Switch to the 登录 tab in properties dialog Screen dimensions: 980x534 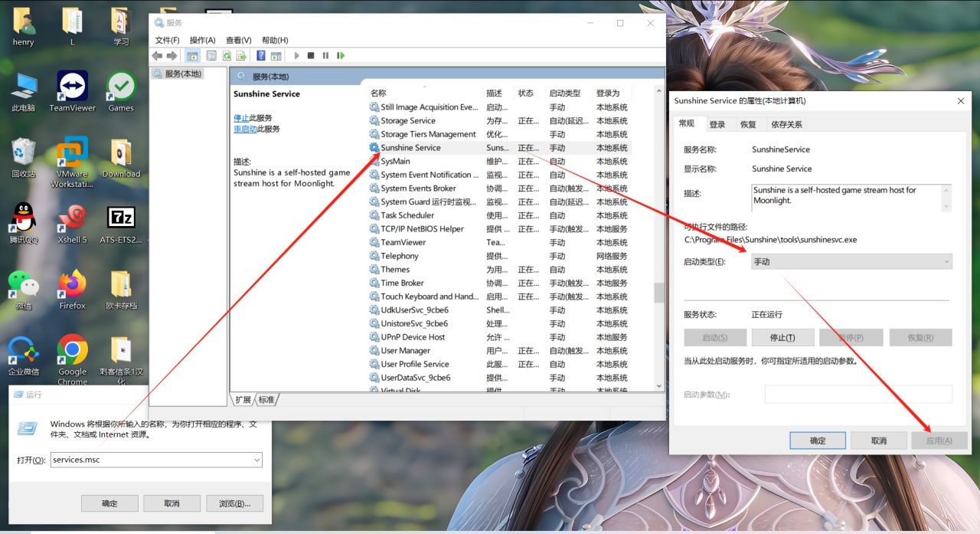(x=717, y=124)
